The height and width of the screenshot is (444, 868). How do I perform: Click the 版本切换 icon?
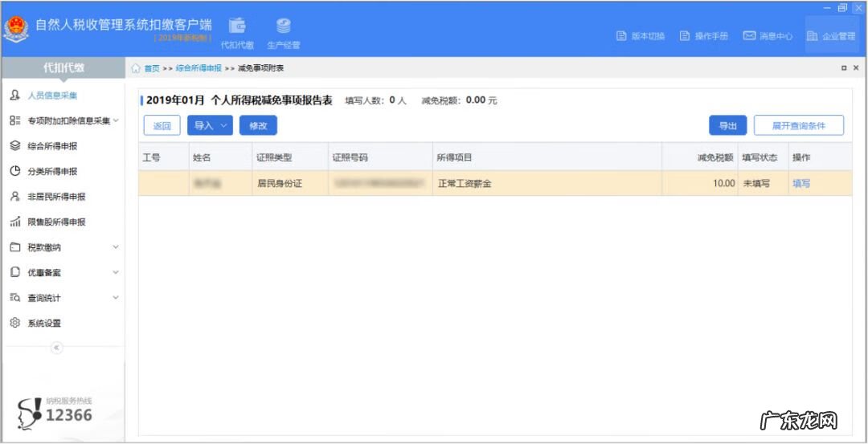(x=621, y=36)
